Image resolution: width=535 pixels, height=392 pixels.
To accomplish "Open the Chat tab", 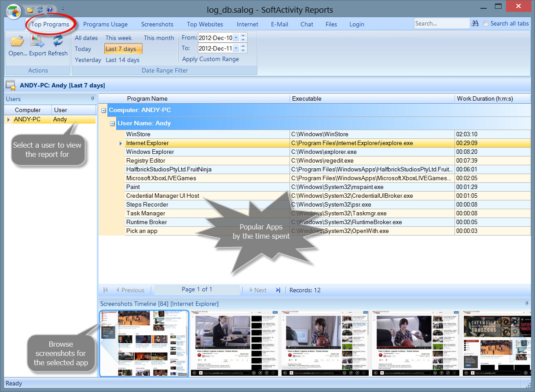I will [x=307, y=24].
